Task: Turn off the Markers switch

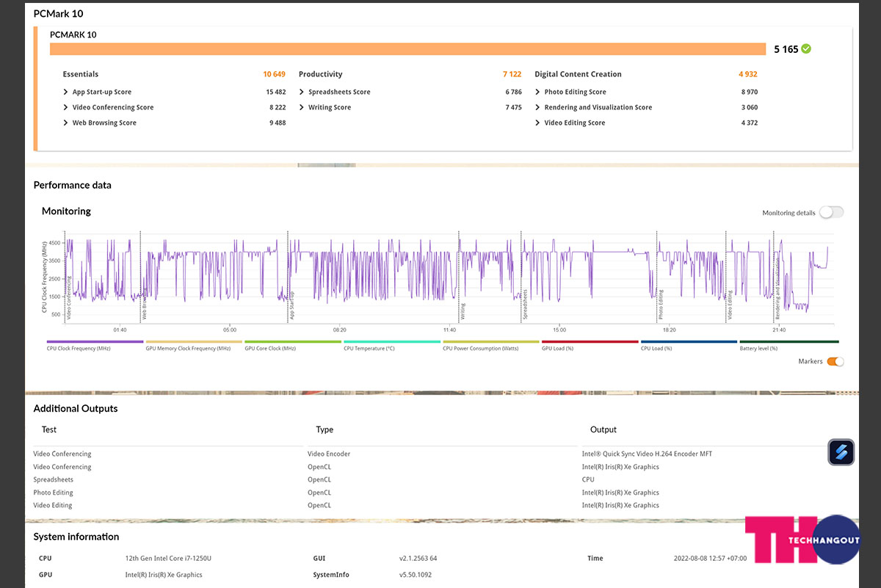Action: click(x=835, y=361)
